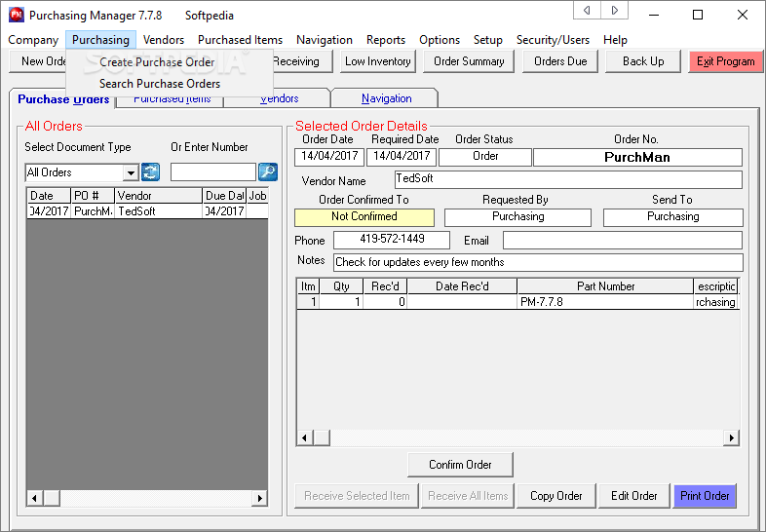Click item grid scroll right arrow
The image size is (766, 532).
[731, 437]
